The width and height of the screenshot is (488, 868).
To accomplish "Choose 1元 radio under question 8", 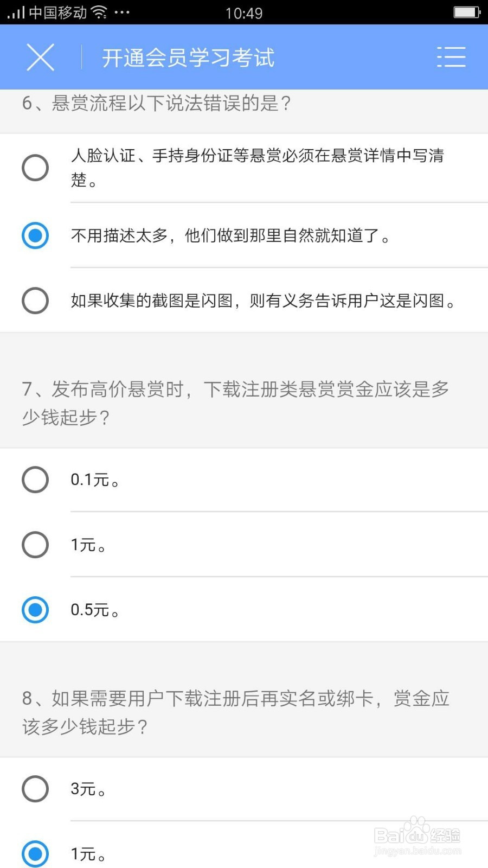I will (35, 854).
